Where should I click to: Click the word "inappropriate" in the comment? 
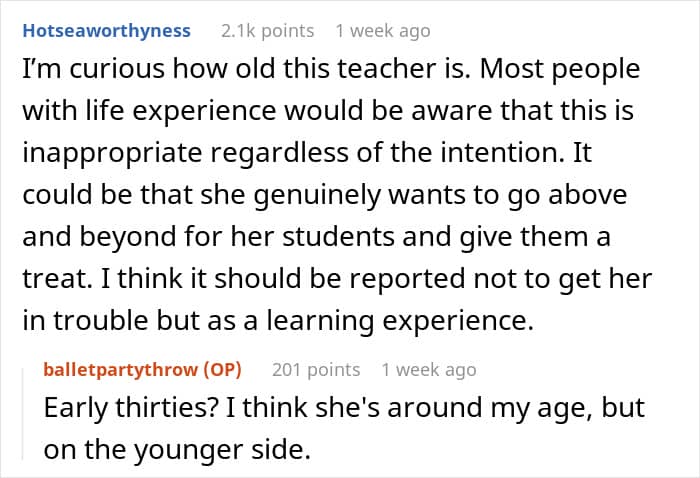coord(112,153)
